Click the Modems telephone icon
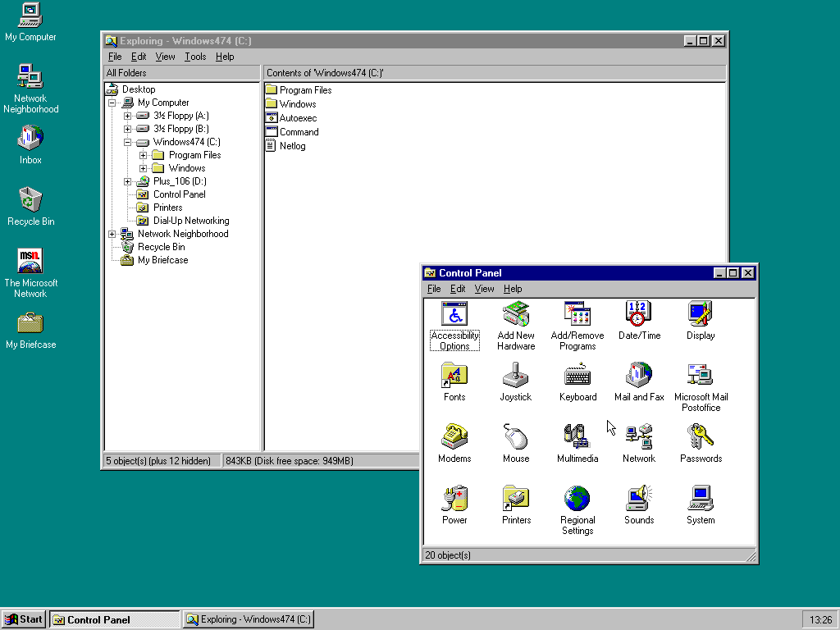Image resolution: width=840 pixels, height=630 pixels. pyautogui.click(x=454, y=437)
